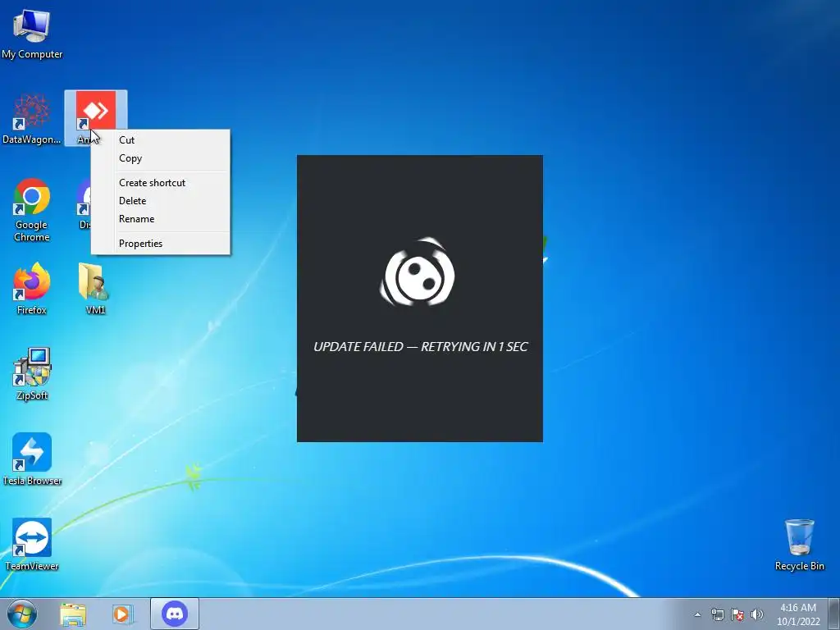Open the clock showing 4:16 AM

[x=797, y=614]
